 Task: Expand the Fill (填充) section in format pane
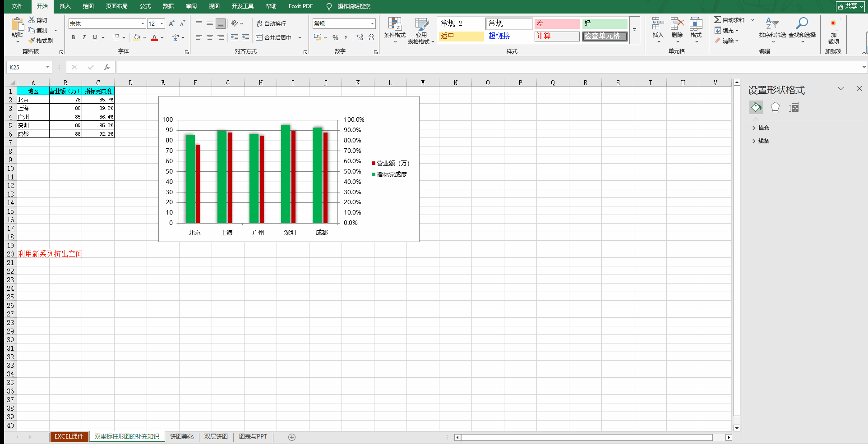pos(763,128)
